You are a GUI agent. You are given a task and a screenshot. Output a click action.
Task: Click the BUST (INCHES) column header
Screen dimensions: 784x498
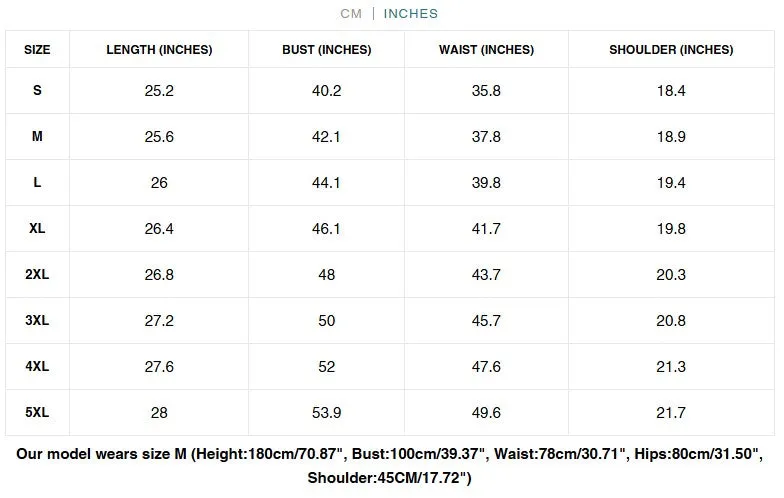pos(326,50)
